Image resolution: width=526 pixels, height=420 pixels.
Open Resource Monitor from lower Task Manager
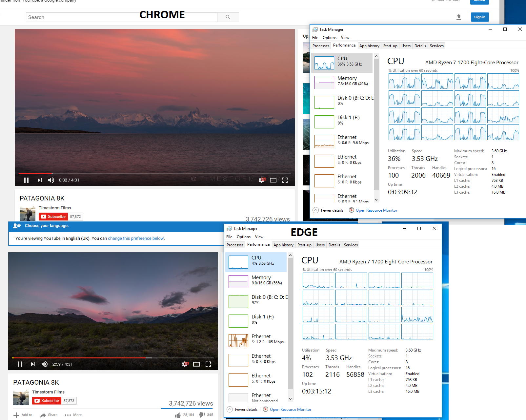[287, 410]
